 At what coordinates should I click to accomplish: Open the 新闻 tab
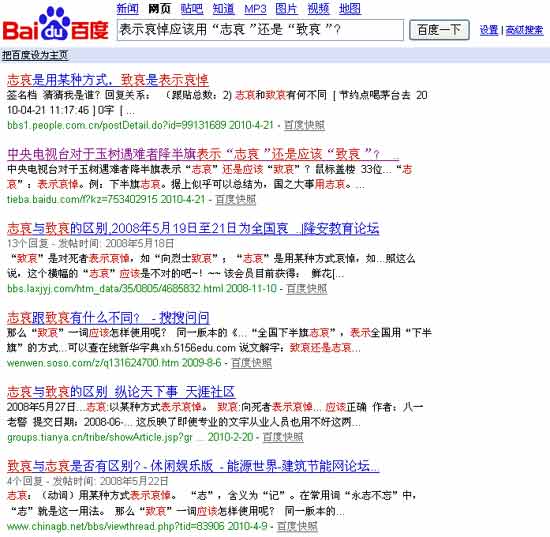pyautogui.click(x=128, y=9)
